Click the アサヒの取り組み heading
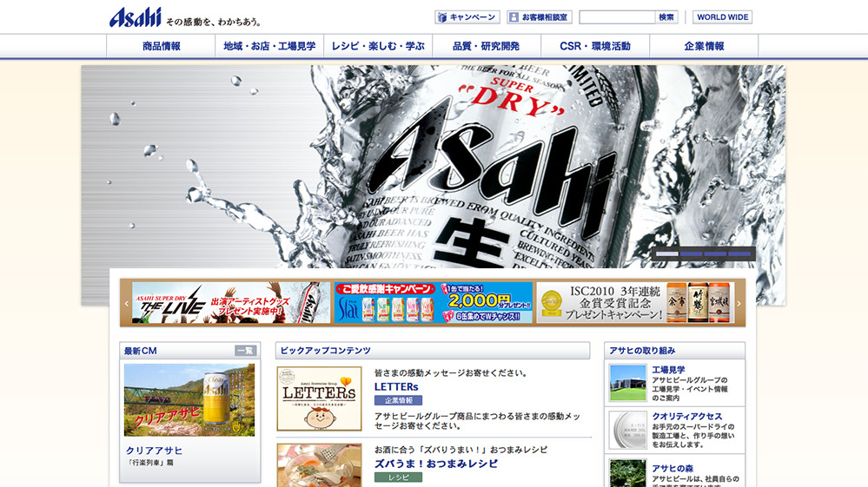 click(642, 351)
